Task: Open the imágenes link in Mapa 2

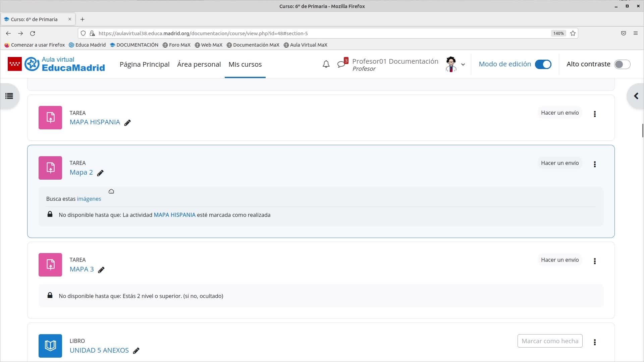Action: (x=89, y=199)
